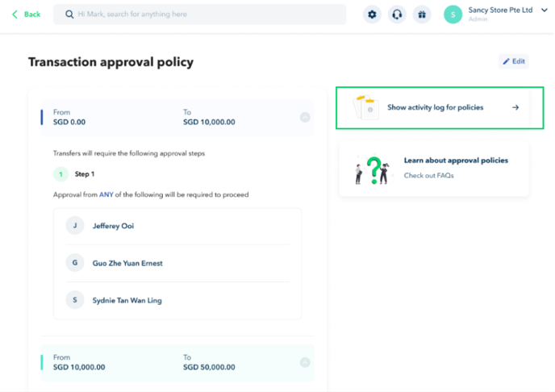555x392 pixels.
Task: Edit the transaction approval policy
Action: tap(514, 61)
